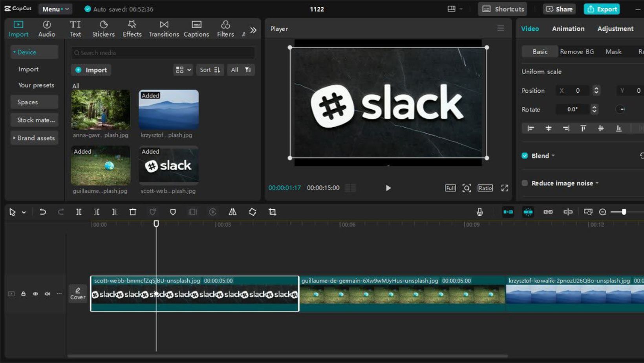Image resolution: width=644 pixels, height=363 pixels.
Task: Delete left of playhead icon
Action: pos(97,212)
